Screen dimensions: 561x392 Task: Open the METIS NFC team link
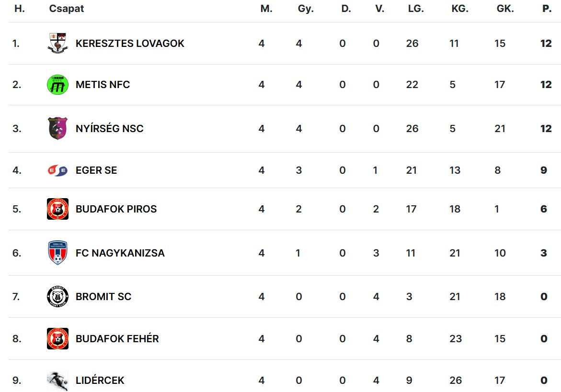[x=103, y=85]
